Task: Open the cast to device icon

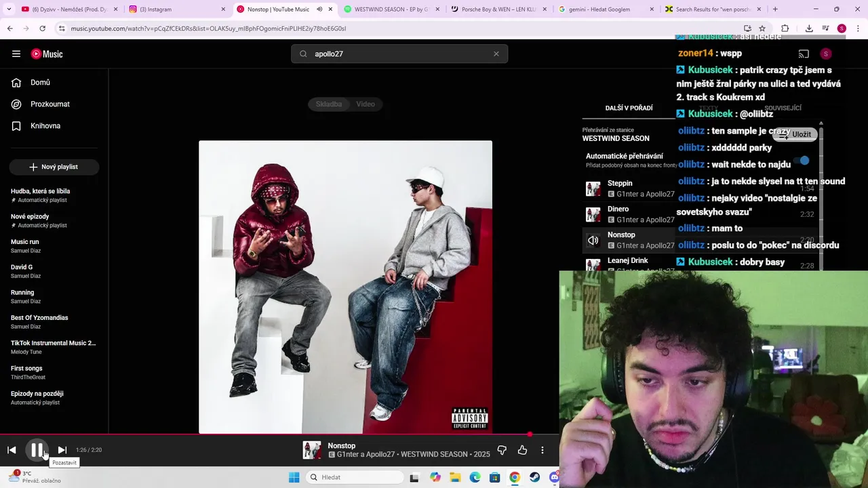Action: click(x=804, y=54)
